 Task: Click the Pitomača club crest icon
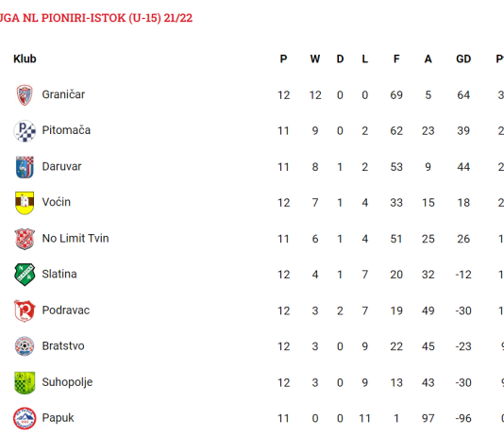pyautogui.click(x=25, y=131)
